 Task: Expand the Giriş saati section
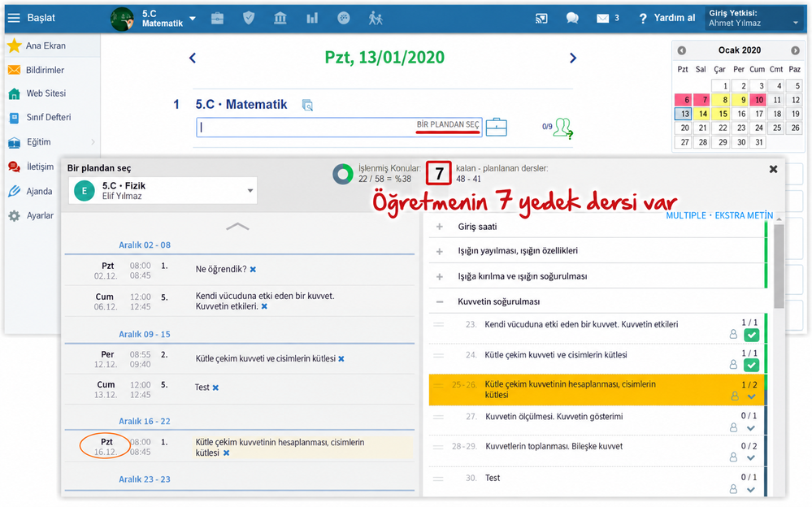click(440, 227)
